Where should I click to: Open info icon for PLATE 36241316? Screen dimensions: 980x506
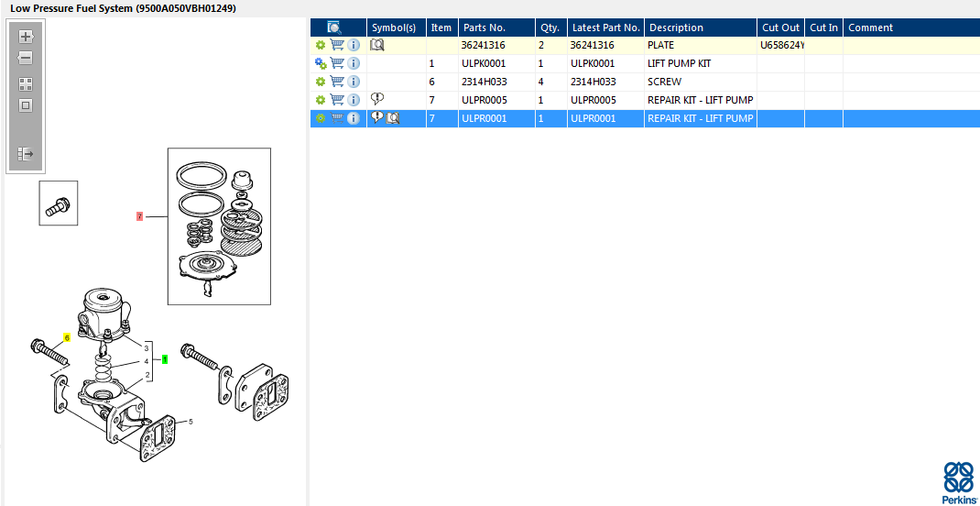(354, 45)
